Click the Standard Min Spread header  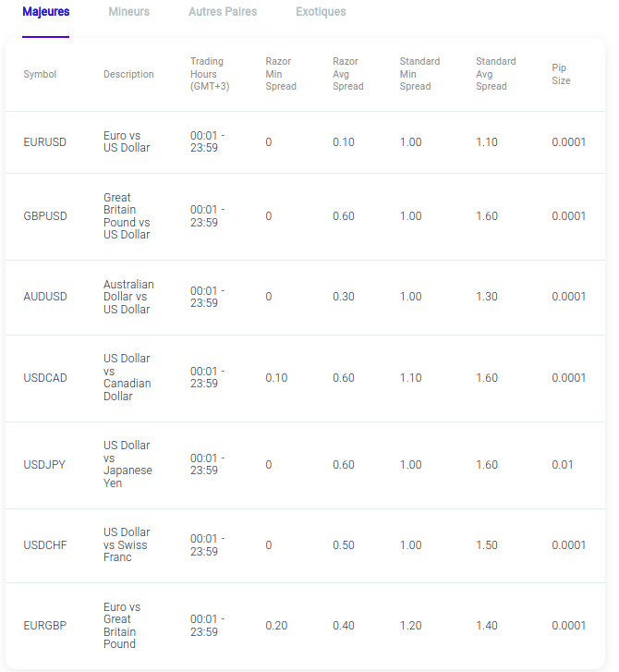coord(419,74)
